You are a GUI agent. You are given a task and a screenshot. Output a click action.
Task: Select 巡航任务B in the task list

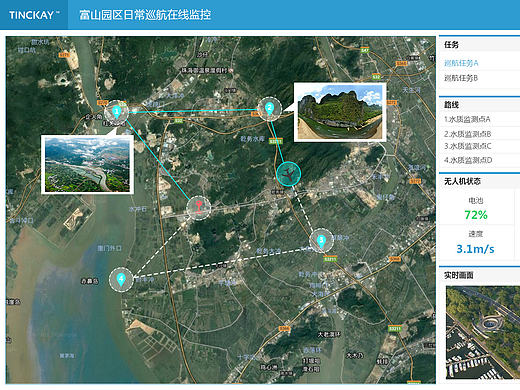461,78
